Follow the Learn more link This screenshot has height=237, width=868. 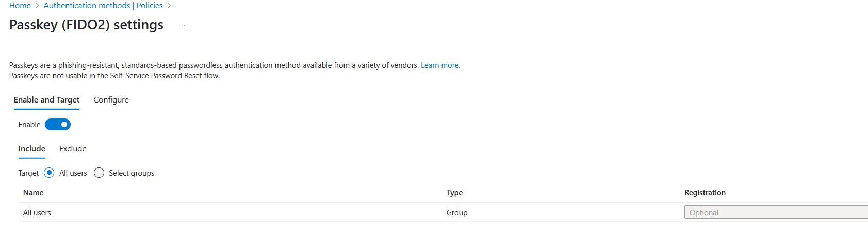(x=439, y=65)
